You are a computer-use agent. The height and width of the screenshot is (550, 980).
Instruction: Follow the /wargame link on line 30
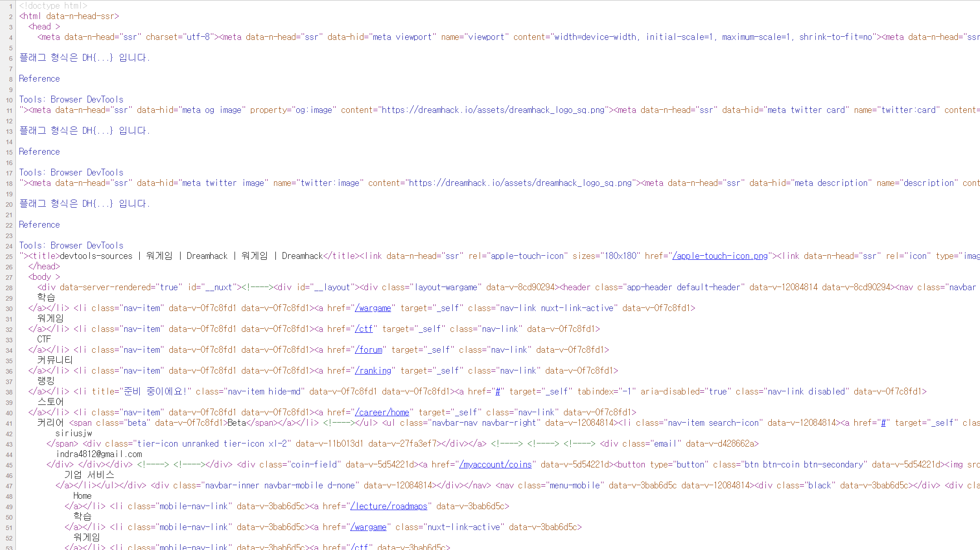tap(372, 308)
